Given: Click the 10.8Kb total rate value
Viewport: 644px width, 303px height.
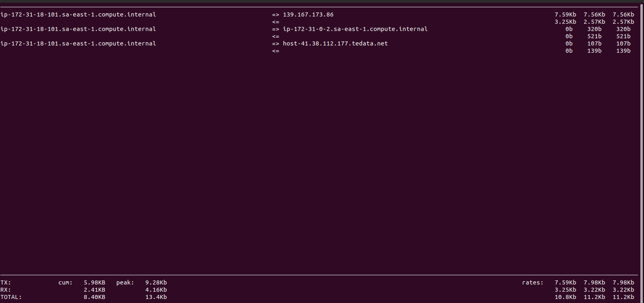Looking at the screenshot, I should (566, 297).
